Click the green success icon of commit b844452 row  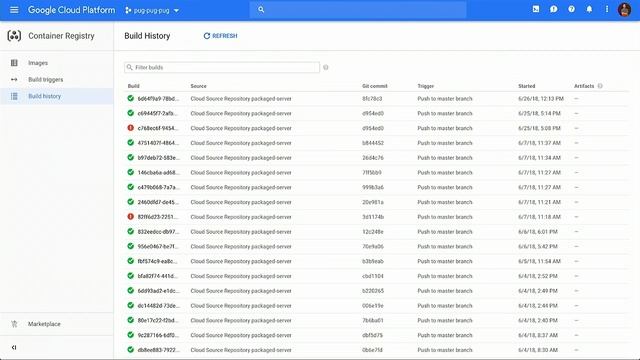point(131,142)
